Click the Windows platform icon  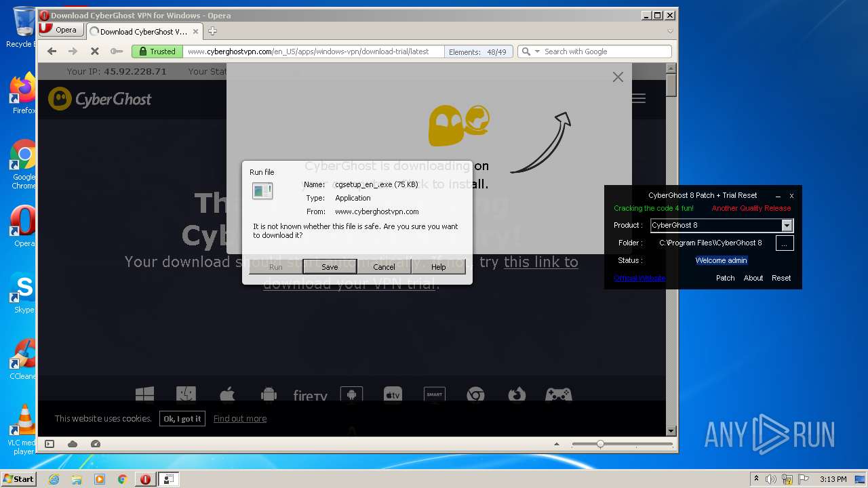tap(144, 394)
